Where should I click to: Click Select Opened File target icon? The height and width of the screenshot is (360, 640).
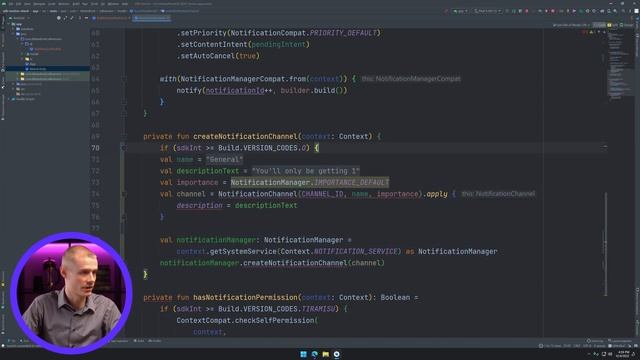tap(59, 18)
